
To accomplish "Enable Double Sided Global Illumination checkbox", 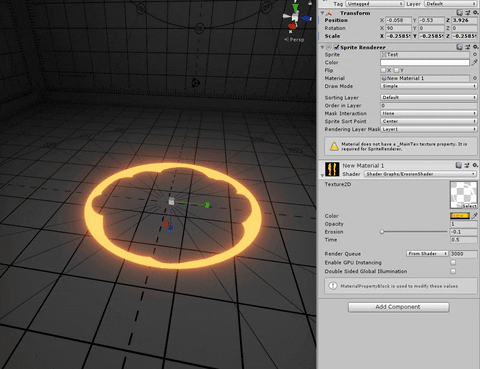I will coord(453,271).
